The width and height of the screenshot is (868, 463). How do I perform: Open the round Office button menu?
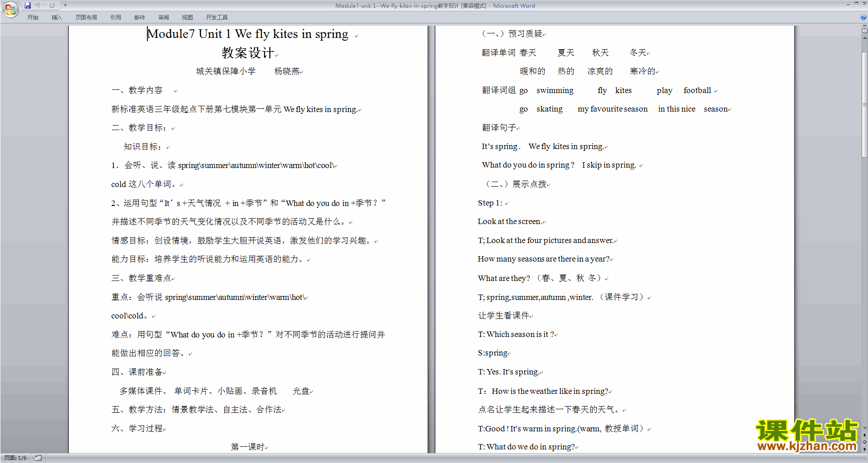(x=10, y=9)
